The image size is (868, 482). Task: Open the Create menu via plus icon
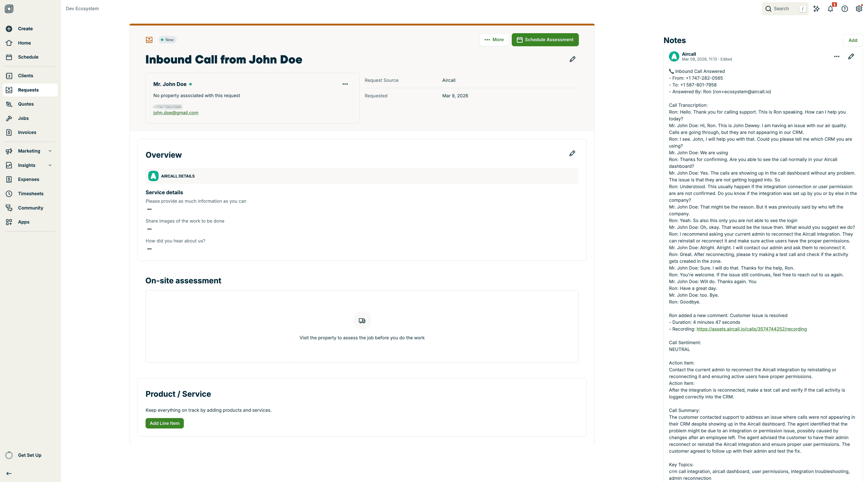9,29
